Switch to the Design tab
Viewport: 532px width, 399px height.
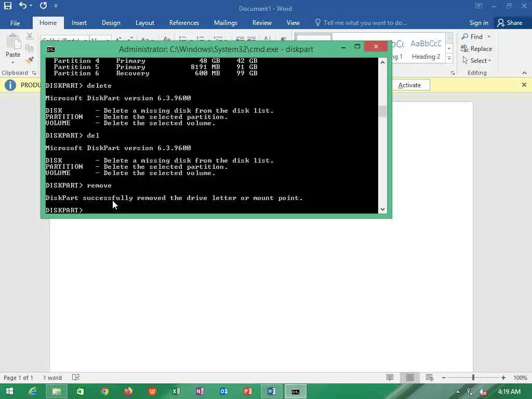(x=111, y=23)
